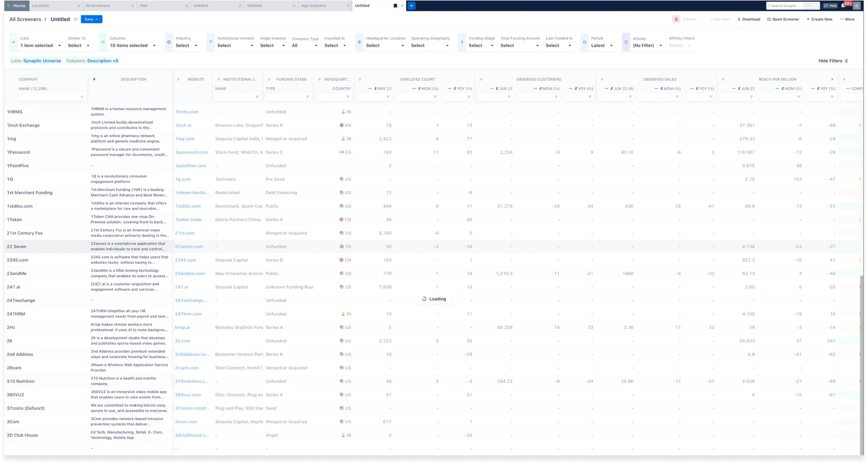Open the notifications bell
Screen dimensions: 868x464
843,6
